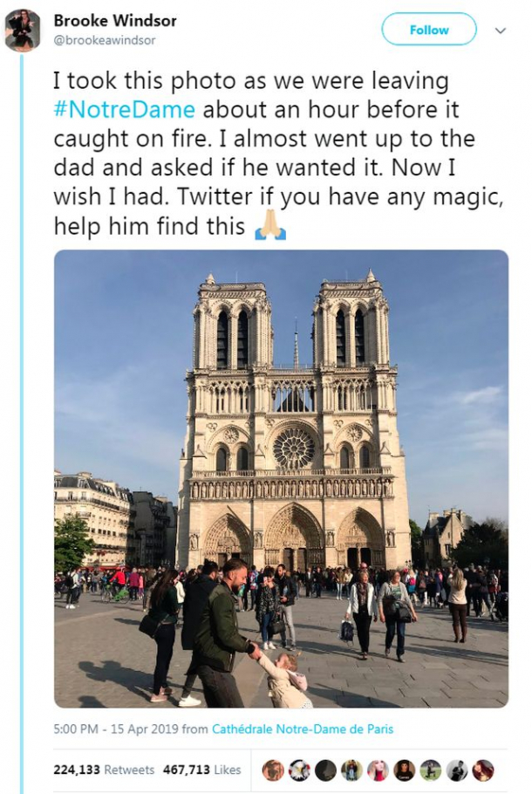Click the first liker avatar in the row
The width and height of the screenshot is (532, 794).
tap(273, 770)
